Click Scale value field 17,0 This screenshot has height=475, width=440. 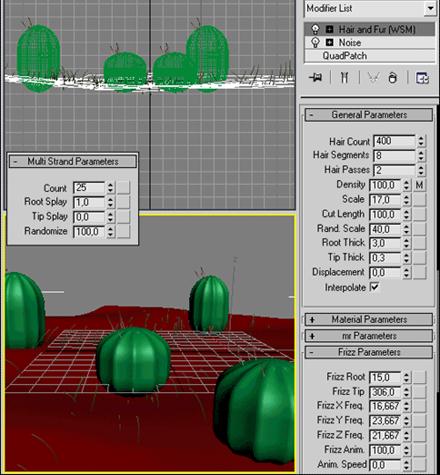[385, 199]
